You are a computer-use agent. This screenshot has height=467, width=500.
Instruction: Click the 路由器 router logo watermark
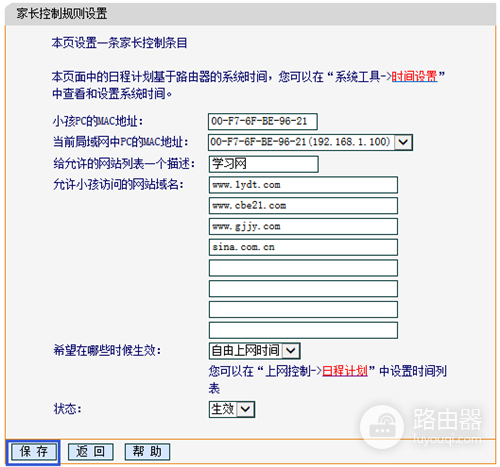(x=421, y=427)
